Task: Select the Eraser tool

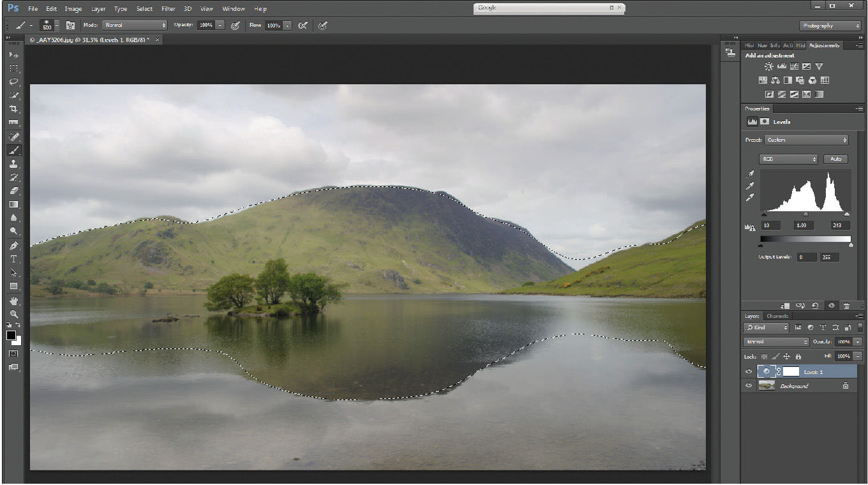Action: [13, 191]
